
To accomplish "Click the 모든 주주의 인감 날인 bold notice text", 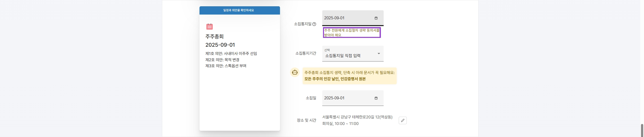I will 335,79.
